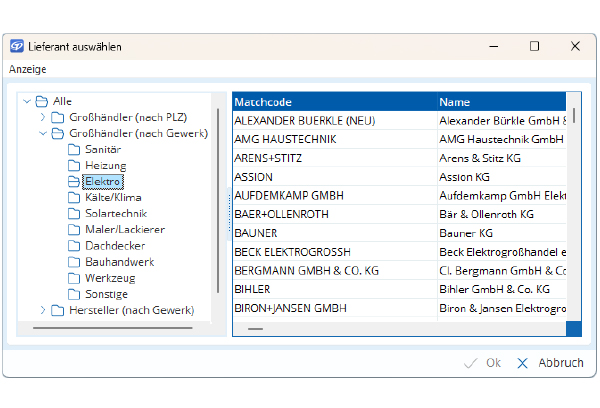Select AUFDEMKAMP GMBH matchcode
Image resolution: width=600 pixels, height=408 pixels.
click(335, 196)
